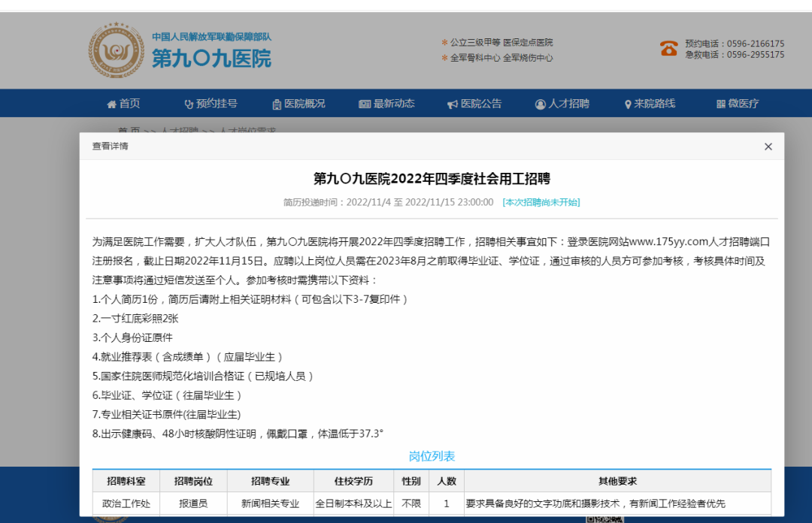
Task: Click the 其他要求 column header
Action: point(617,481)
